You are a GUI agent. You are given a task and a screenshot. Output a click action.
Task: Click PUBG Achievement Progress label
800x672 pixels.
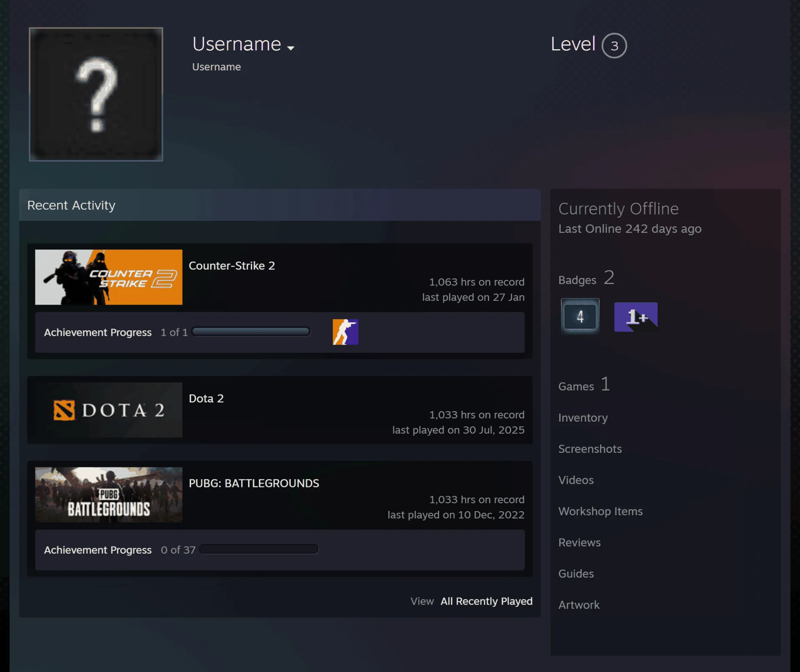[x=98, y=550]
